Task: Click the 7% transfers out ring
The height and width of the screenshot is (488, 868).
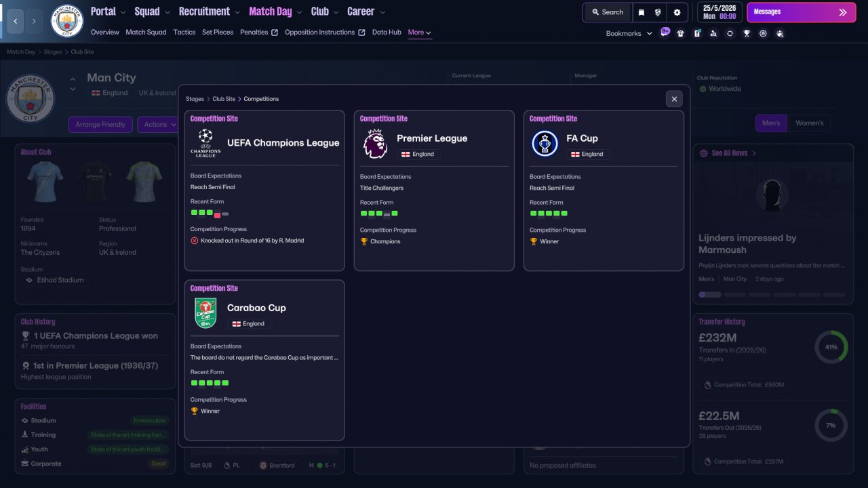Action: point(831,425)
